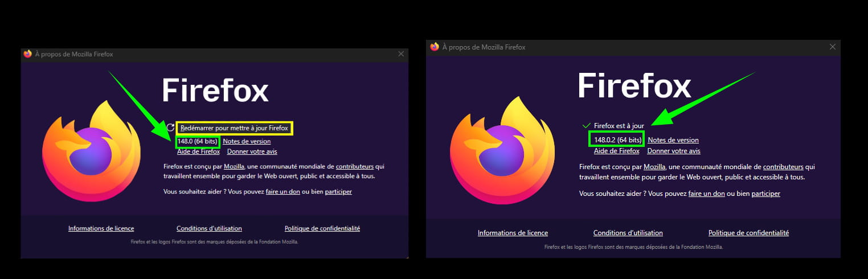Screen dimensions: 868x279
Task: Click the Firefox wordmark in right window
Action: pyautogui.click(x=634, y=86)
